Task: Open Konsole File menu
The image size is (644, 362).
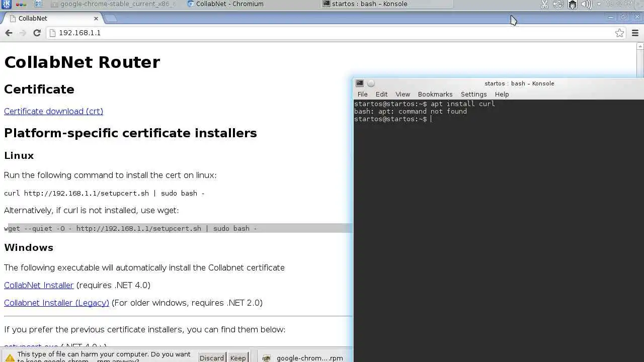Action: point(362,94)
